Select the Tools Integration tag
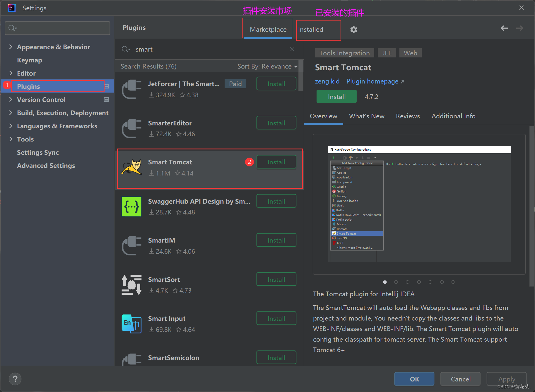 [x=344, y=53]
